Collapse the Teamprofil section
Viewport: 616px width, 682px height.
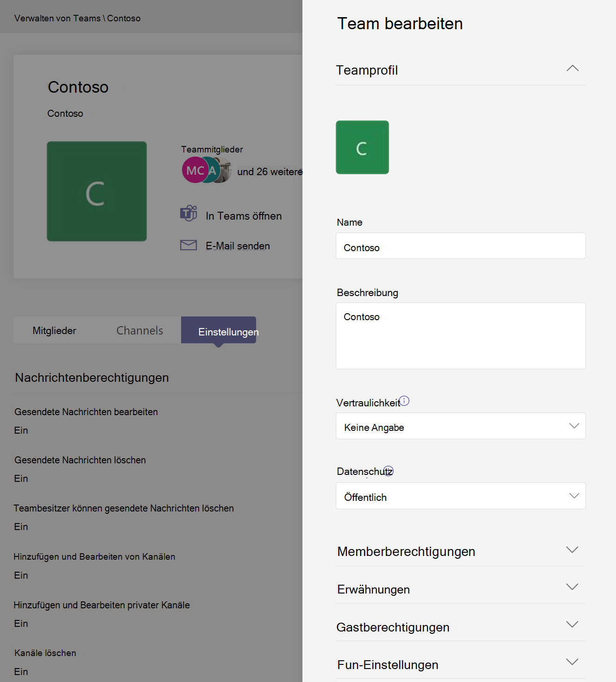pyautogui.click(x=572, y=69)
